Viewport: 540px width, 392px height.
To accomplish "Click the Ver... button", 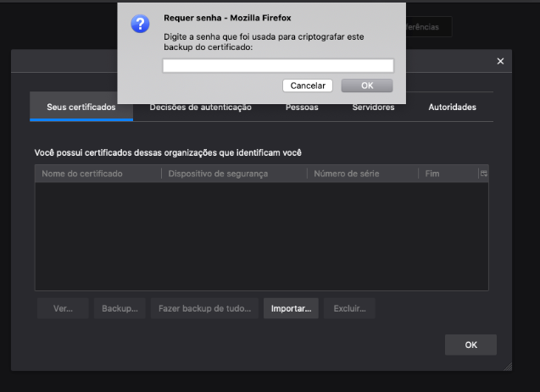I will [63, 309].
